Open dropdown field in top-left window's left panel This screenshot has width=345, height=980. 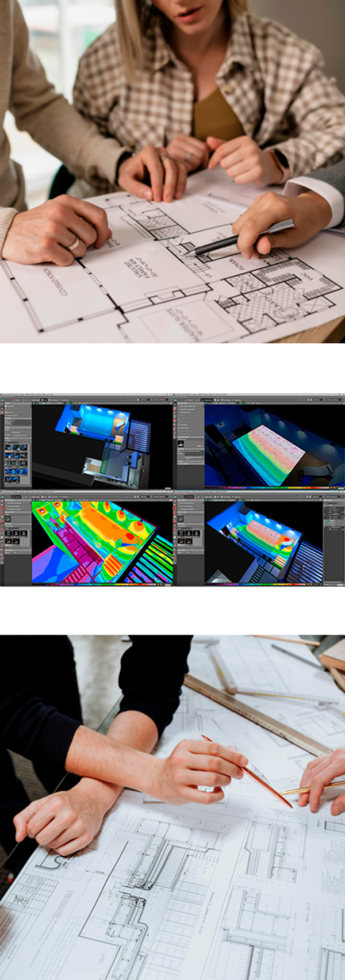coord(21,423)
